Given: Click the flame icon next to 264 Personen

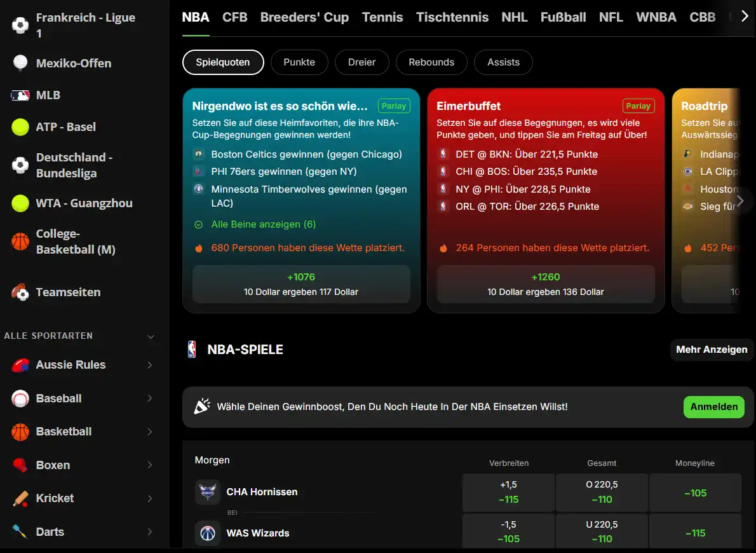Looking at the screenshot, I should (x=443, y=248).
